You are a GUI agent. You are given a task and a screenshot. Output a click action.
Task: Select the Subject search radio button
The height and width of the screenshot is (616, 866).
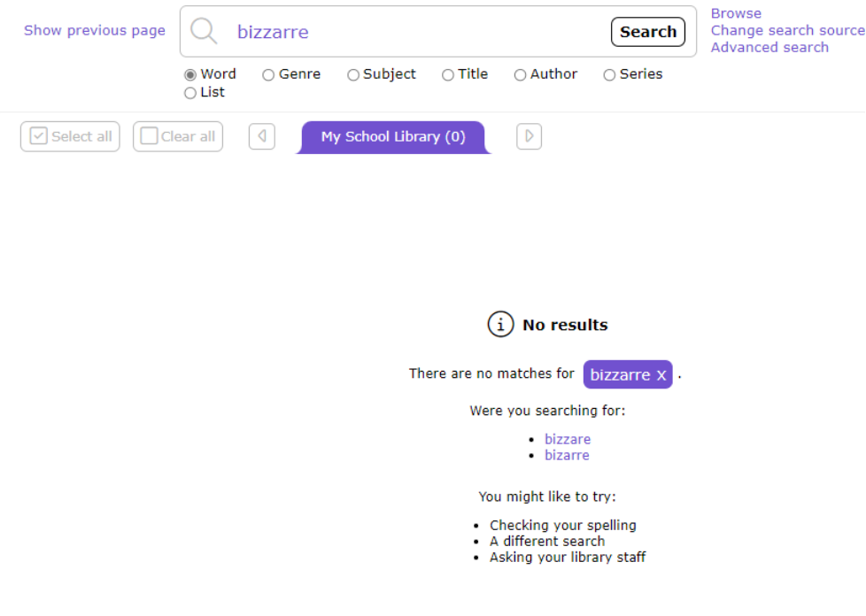[353, 74]
